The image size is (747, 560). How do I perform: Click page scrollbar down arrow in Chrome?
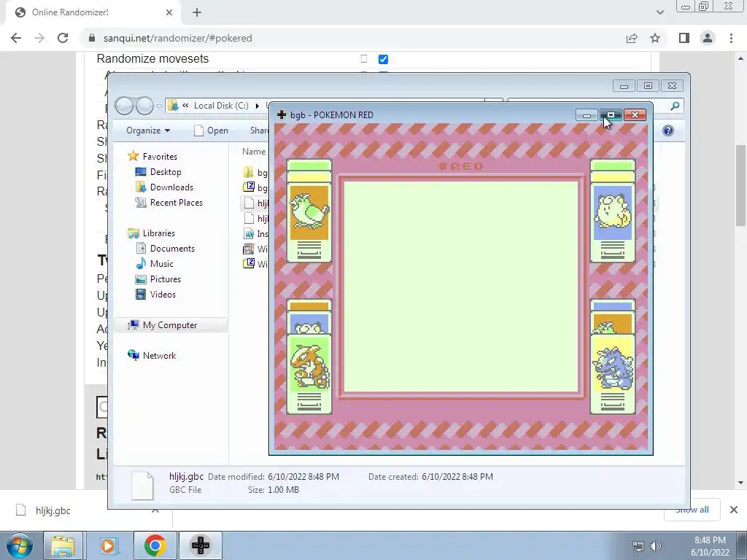point(740,483)
